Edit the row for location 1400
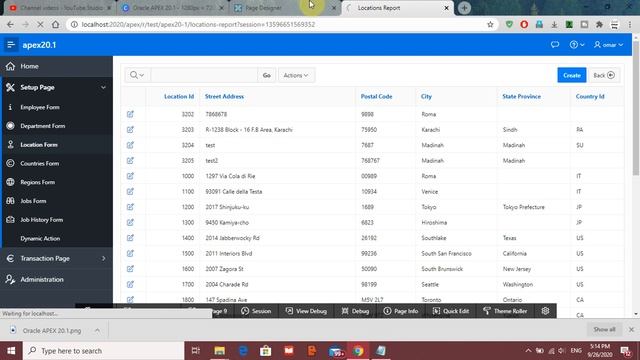This screenshot has width=640, height=360. point(130,238)
